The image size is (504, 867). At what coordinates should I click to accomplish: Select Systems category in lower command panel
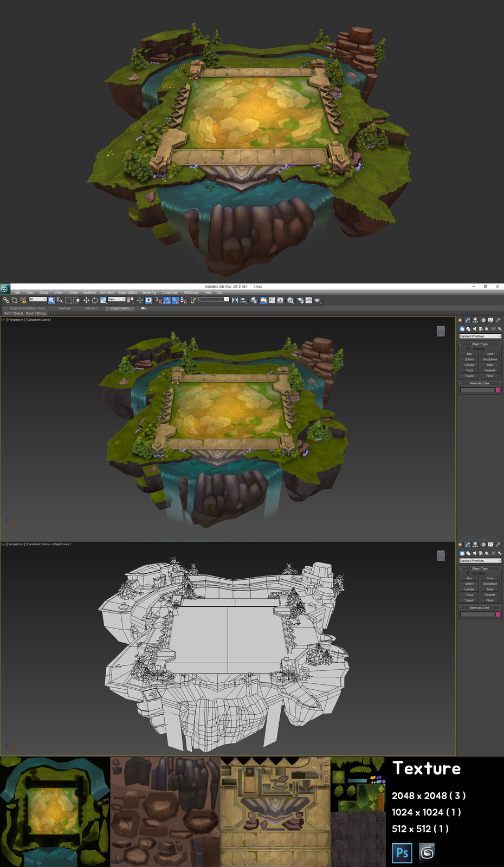coord(500,553)
